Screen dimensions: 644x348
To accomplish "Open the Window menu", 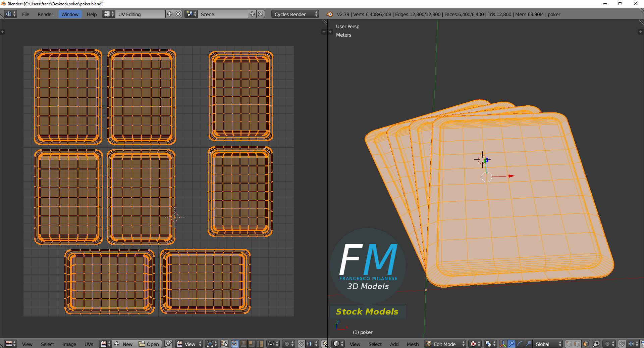I will 70,14.
